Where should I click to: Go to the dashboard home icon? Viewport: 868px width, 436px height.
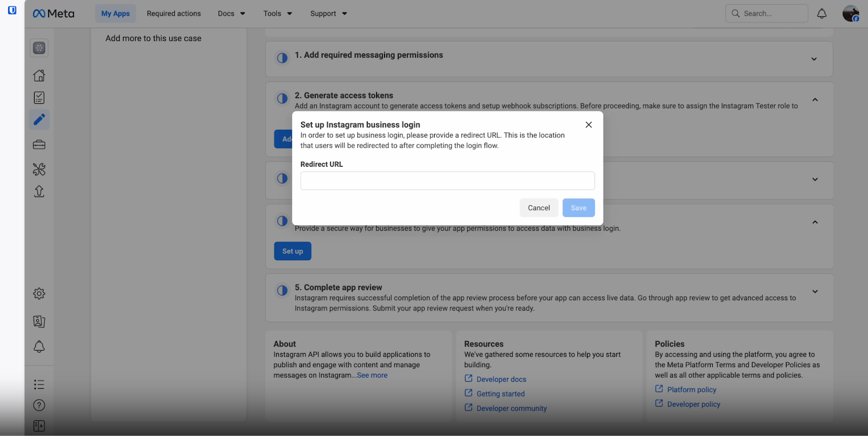click(x=39, y=75)
